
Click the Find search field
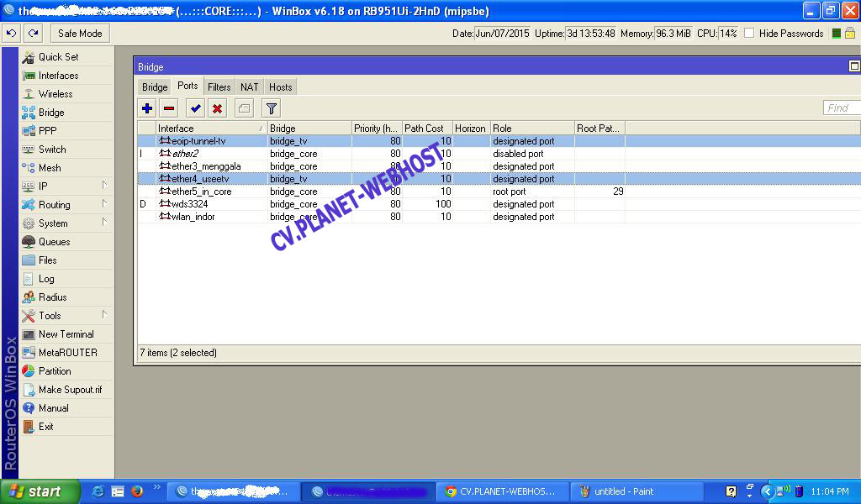click(x=841, y=108)
